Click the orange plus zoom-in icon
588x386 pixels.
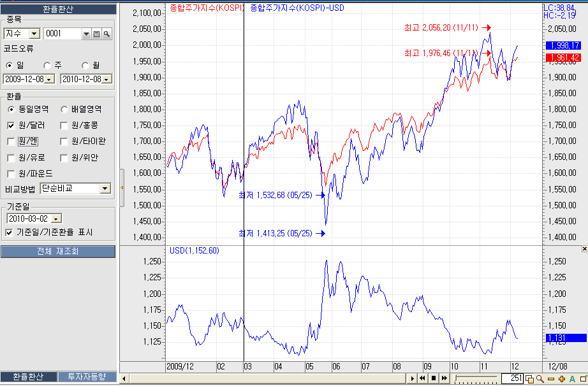[562, 378]
